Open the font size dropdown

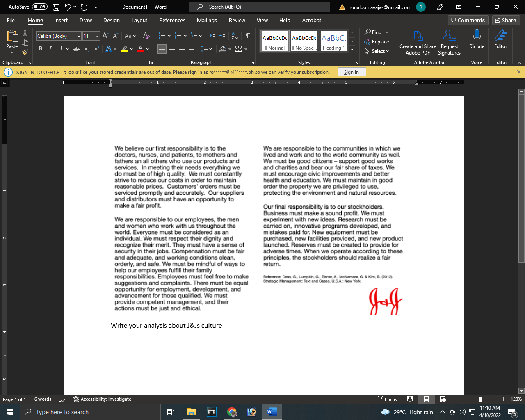(97, 36)
